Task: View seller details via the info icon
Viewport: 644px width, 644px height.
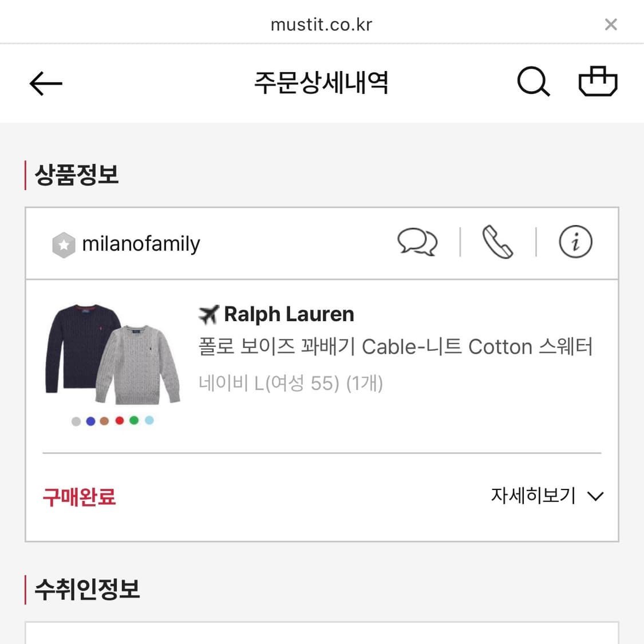Action: pyautogui.click(x=575, y=242)
